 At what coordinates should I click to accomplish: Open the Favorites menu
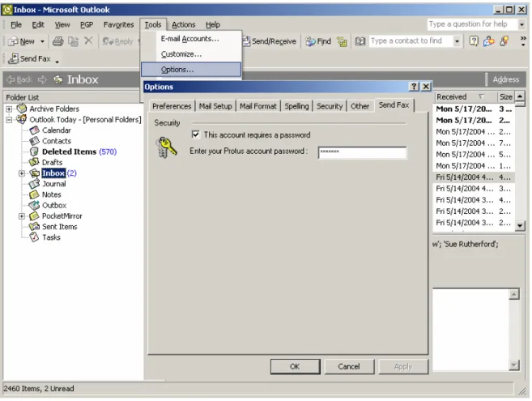click(x=118, y=24)
